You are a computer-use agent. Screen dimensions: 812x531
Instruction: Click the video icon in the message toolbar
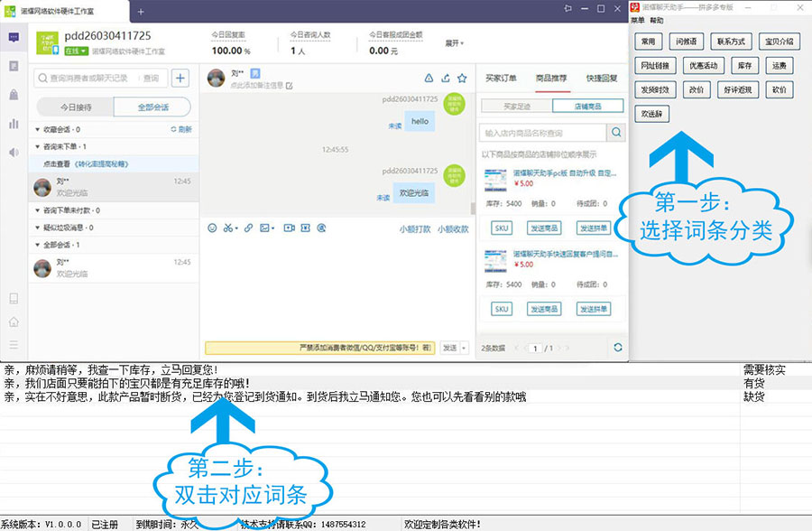pyautogui.click(x=289, y=228)
